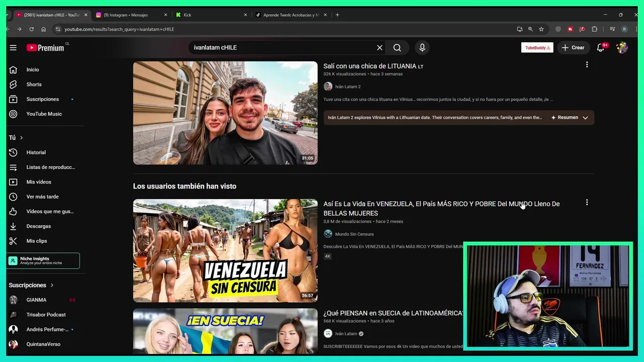Open site information icon in address bar
The height and width of the screenshot is (362, 644).
coord(58,29)
